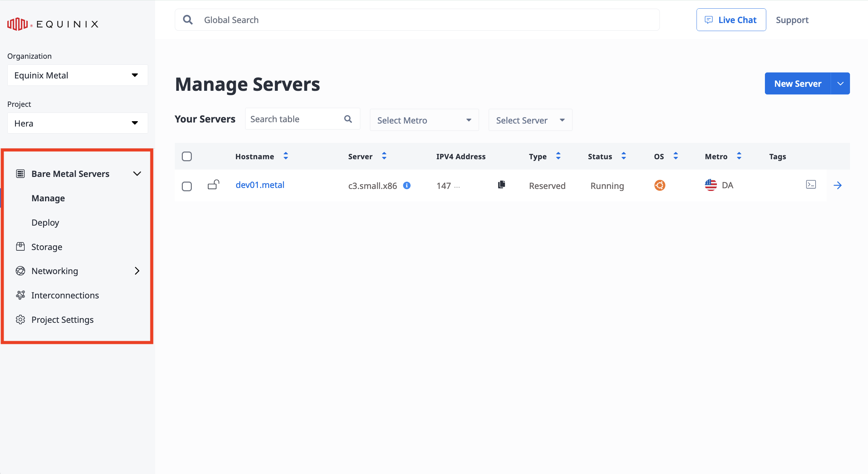Click the IPV4 Address column header

(461, 157)
